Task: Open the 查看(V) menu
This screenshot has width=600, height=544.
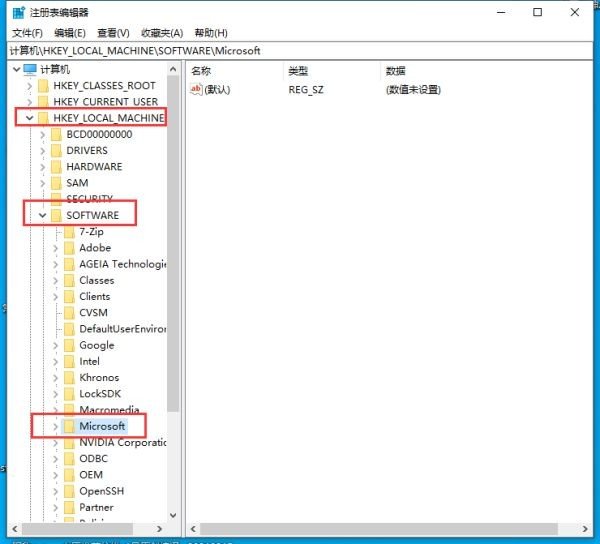Action: click(113, 33)
